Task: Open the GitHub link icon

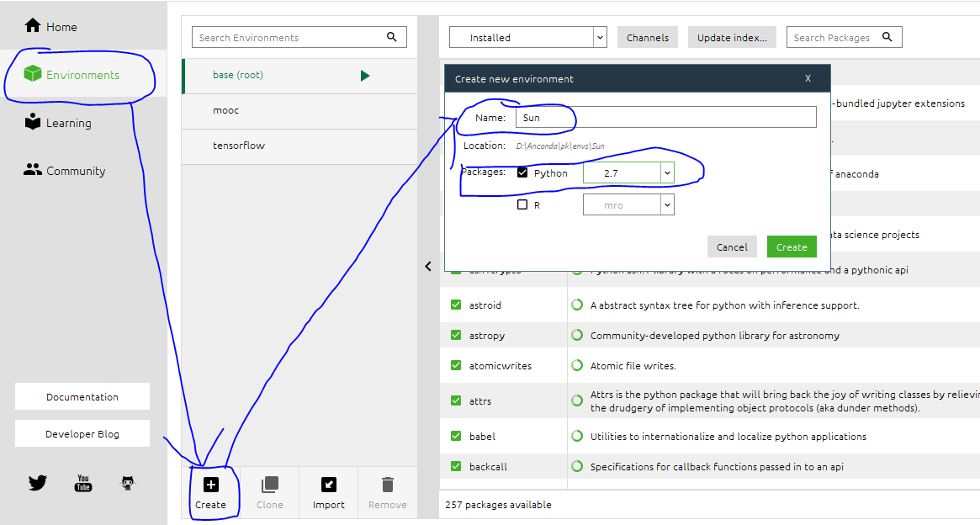Action: click(x=128, y=482)
